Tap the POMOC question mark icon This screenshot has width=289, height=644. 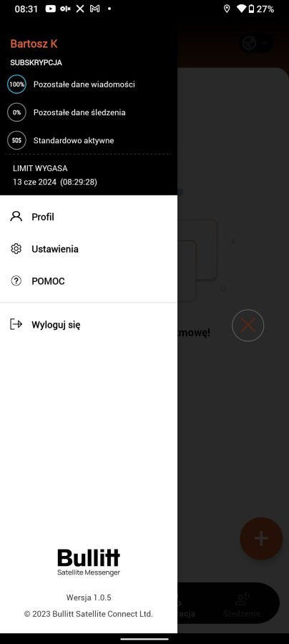point(16,281)
